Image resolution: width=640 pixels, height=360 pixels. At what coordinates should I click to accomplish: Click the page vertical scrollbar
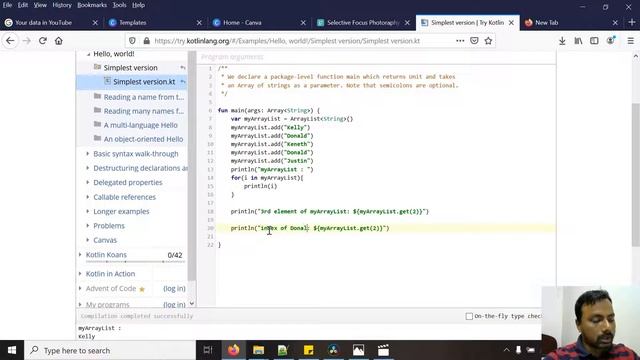636,175
